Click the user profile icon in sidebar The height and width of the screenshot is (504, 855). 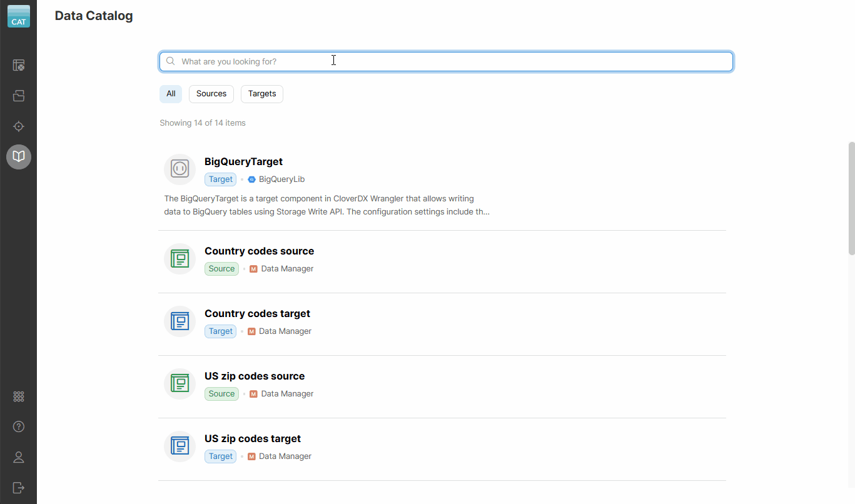click(x=18, y=457)
